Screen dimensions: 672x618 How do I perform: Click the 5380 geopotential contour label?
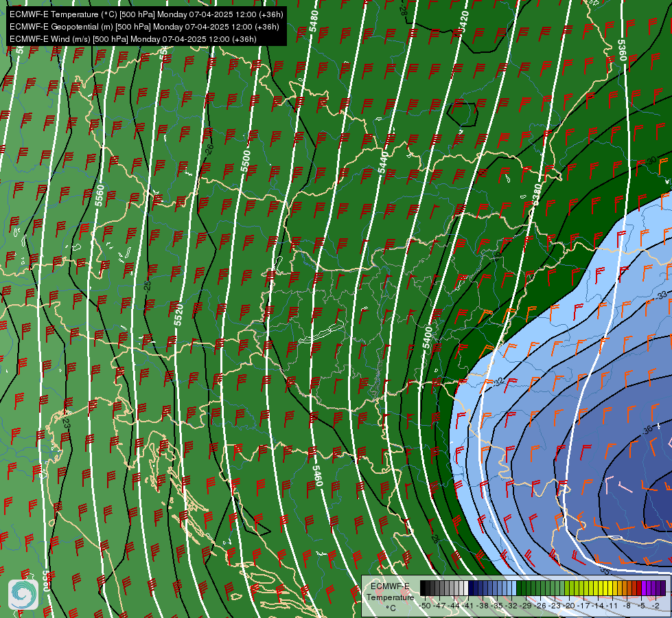[537, 194]
